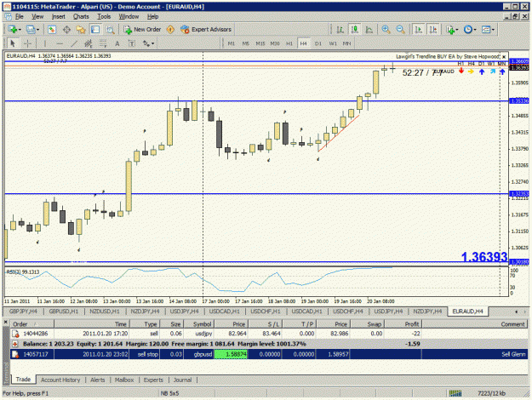The image size is (532, 400).
Task: Select the text A tool
Action: (117, 43)
